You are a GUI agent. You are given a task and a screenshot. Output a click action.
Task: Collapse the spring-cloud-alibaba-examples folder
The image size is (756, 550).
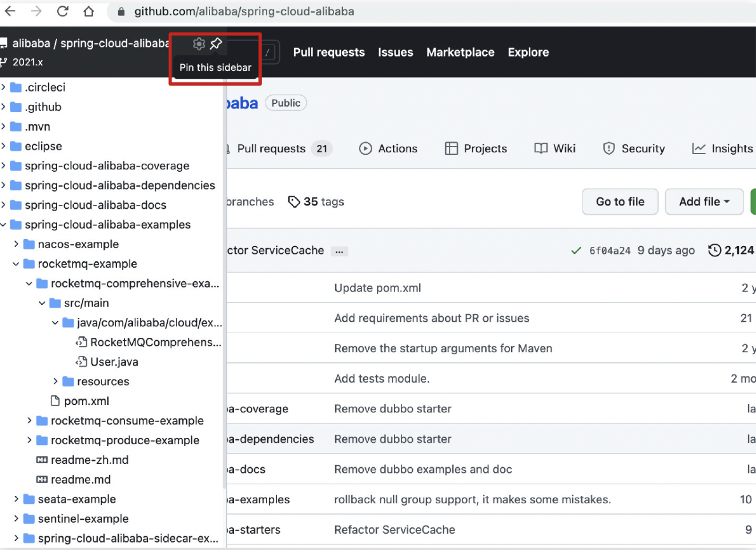point(3,225)
